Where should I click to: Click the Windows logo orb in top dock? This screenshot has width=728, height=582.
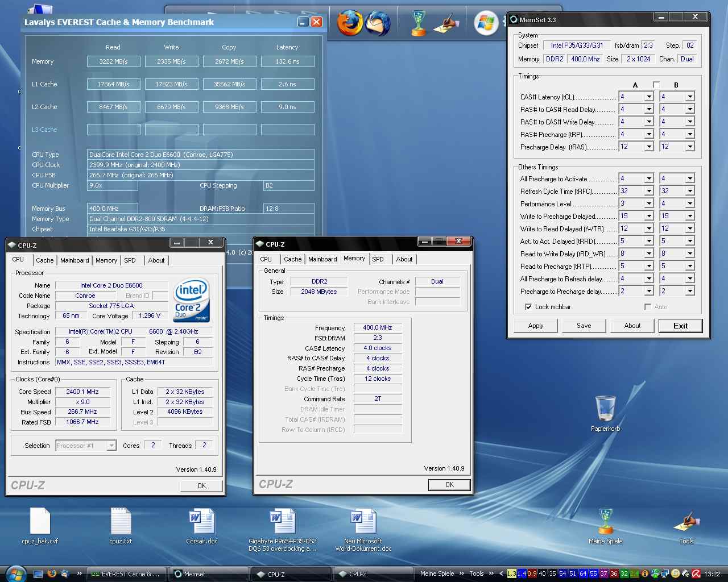tap(486, 23)
